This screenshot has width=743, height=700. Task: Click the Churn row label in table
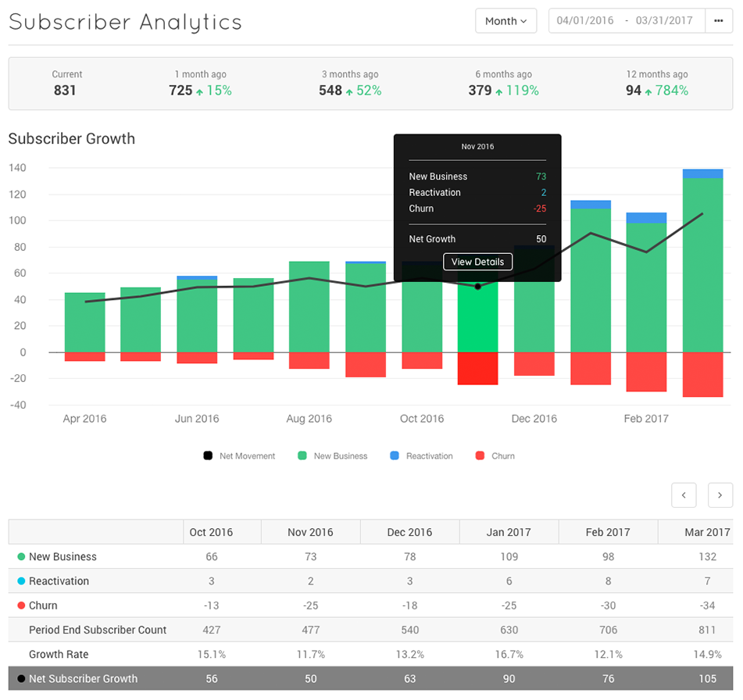[43, 605]
